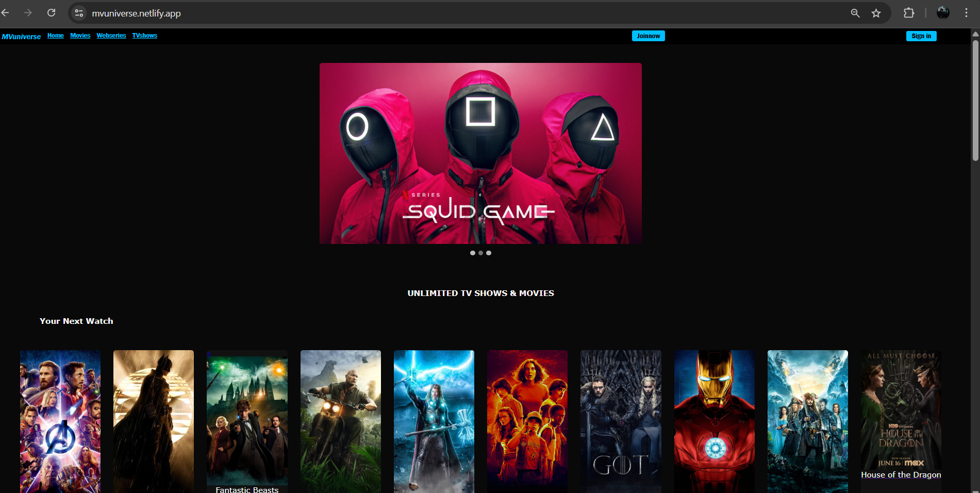Viewport: 980px width, 493px height.
Task: Open the Chrome three-dot menu
Action: coord(966,13)
